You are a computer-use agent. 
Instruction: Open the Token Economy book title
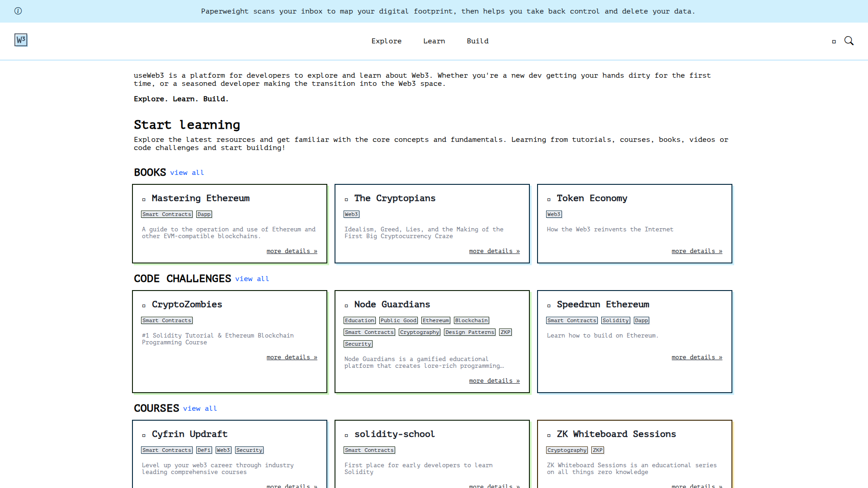pyautogui.click(x=592, y=198)
